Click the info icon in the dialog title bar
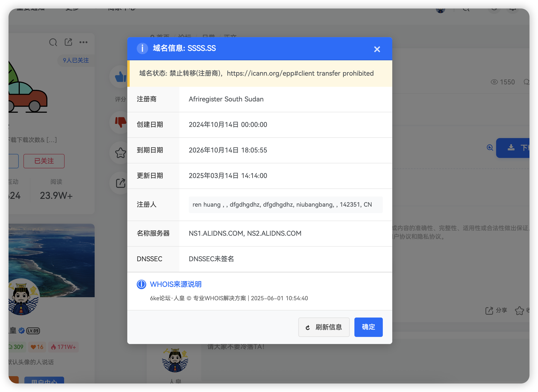This screenshot has height=392, width=538. (x=142, y=48)
